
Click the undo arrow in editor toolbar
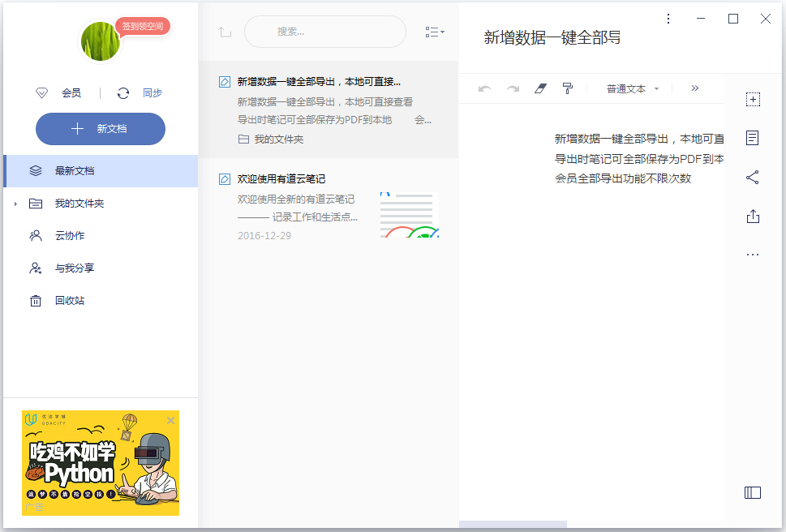(485, 88)
